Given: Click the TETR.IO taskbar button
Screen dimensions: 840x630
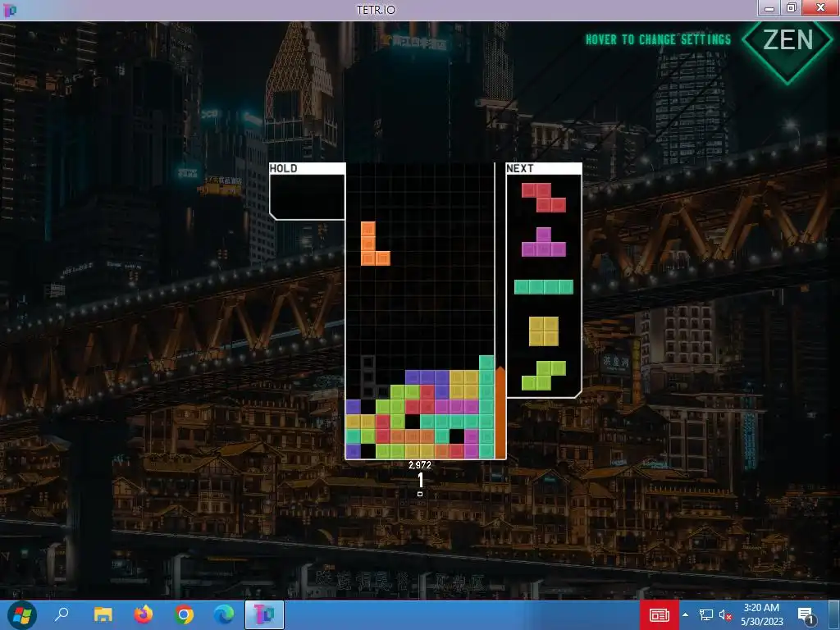Looking at the screenshot, I should click(265, 614).
